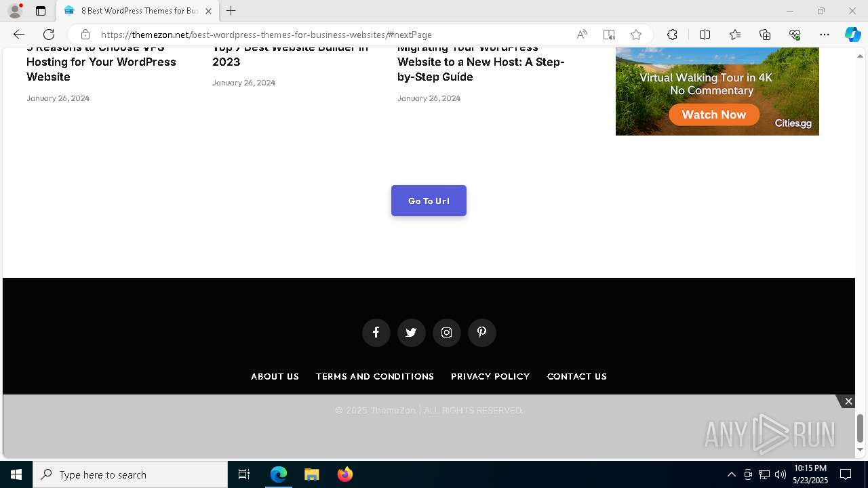Go back to the previous page
The image size is (868, 488).
(19, 35)
